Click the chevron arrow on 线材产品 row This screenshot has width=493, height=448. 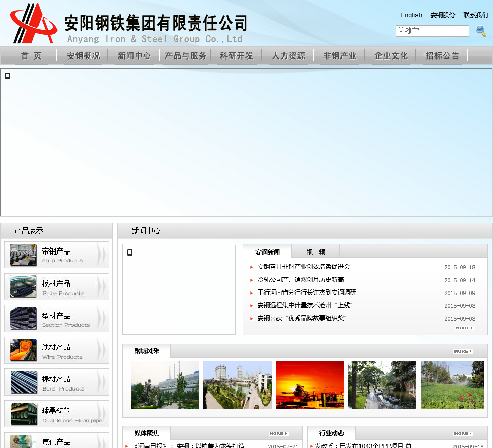tap(101, 350)
